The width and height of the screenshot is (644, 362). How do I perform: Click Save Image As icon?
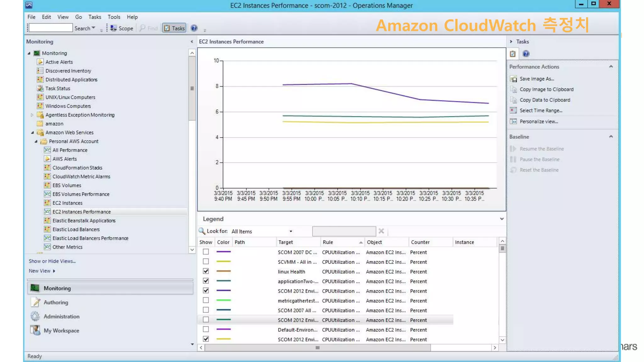513,79
